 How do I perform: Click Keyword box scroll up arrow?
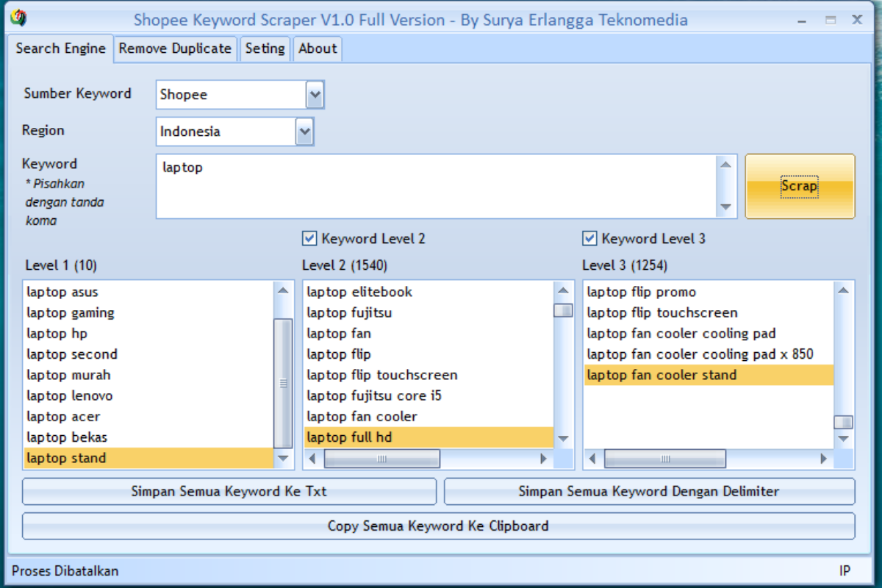[x=726, y=165]
